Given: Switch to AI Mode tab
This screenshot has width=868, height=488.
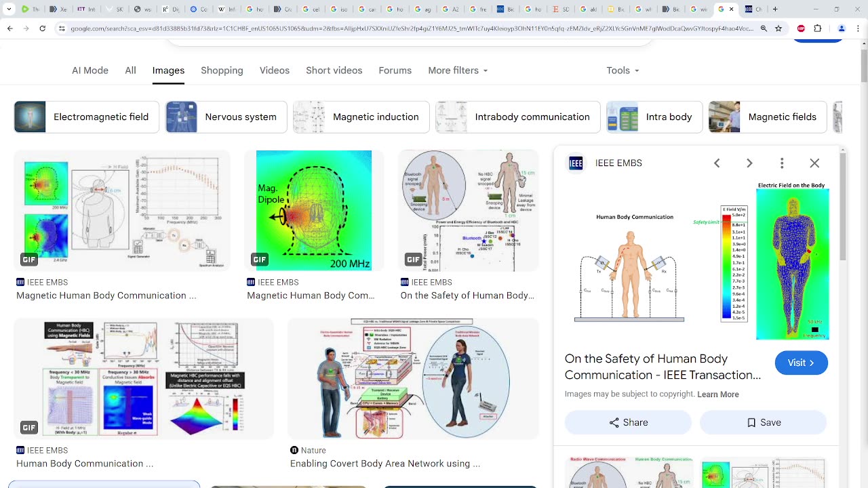Looking at the screenshot, I should click(90, 70).
